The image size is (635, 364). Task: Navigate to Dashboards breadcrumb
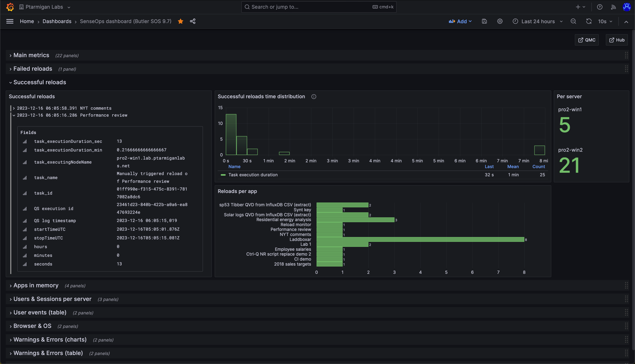pos(57,21)
